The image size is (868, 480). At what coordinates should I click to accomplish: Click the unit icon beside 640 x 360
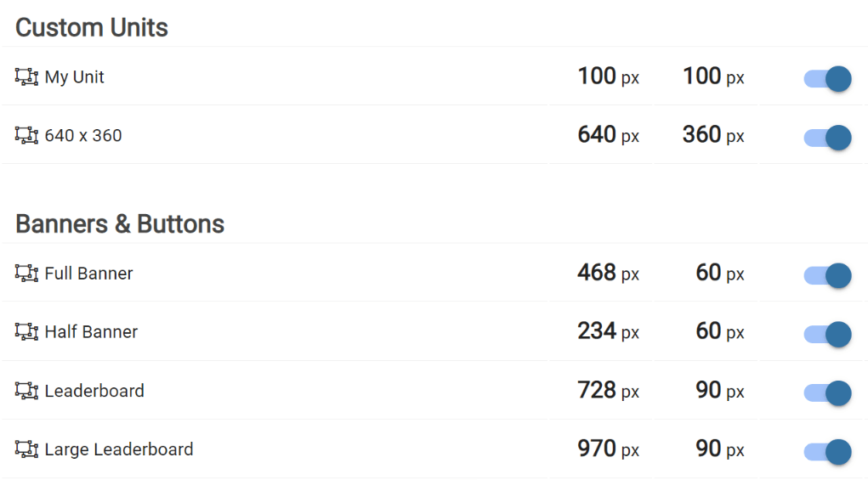(x=26, y=135)
